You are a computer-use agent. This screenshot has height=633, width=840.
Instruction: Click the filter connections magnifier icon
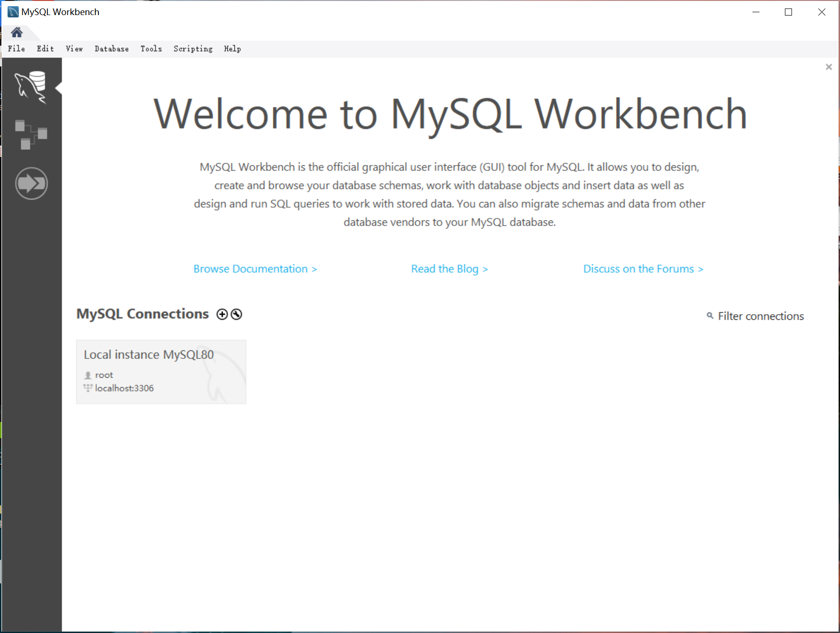[710, 316]
